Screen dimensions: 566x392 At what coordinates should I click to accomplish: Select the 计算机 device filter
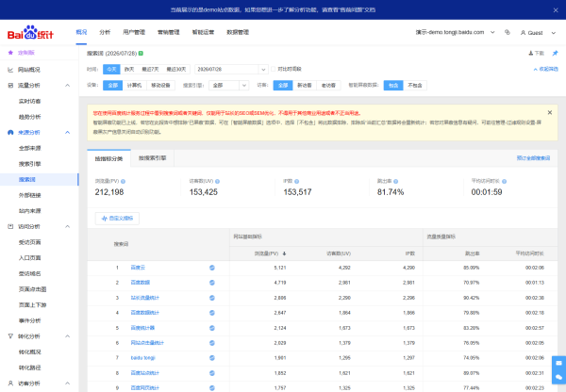pyautogui.click(x=134, y=86)
